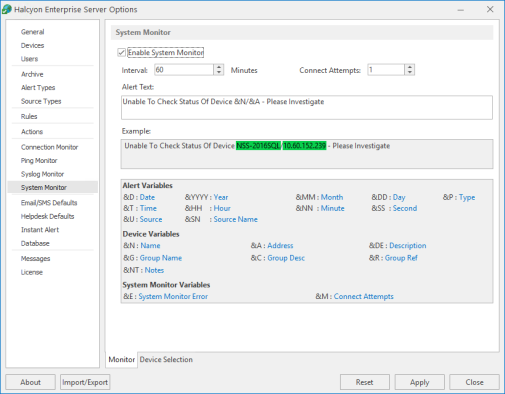Insert the Minute alert variable

tap(332, 208)
